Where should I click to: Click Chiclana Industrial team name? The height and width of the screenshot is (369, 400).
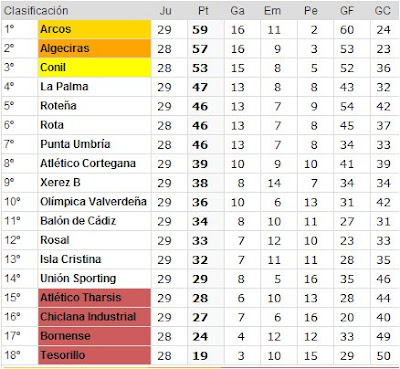tap(88, 317)
